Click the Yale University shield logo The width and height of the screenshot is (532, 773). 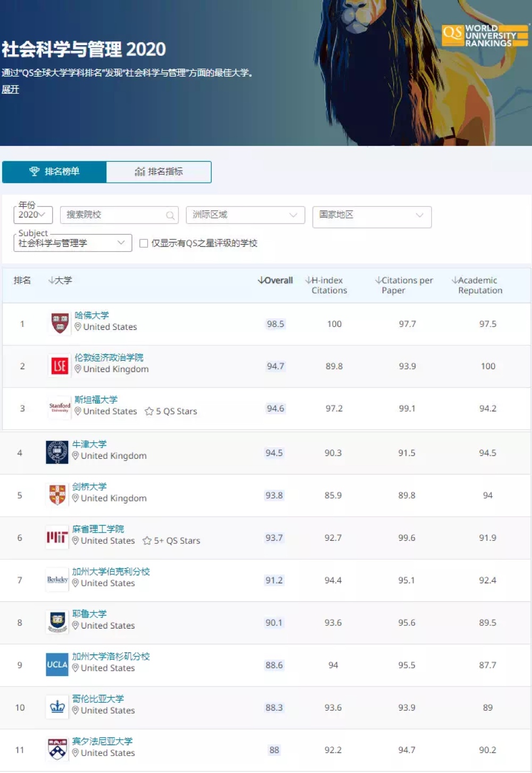click(57, 622)
